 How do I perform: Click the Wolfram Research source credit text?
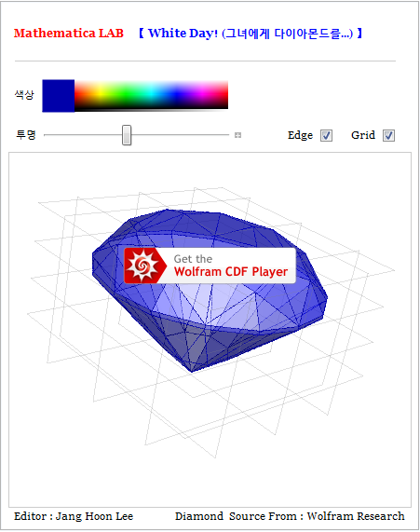(356, 516)
